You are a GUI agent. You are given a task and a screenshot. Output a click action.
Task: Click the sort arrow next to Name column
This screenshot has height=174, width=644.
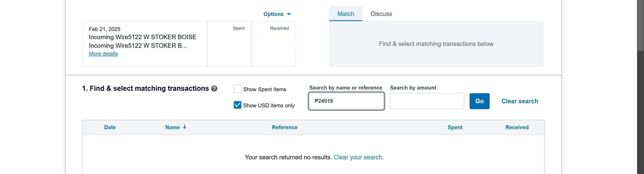[x=184, y=127]
